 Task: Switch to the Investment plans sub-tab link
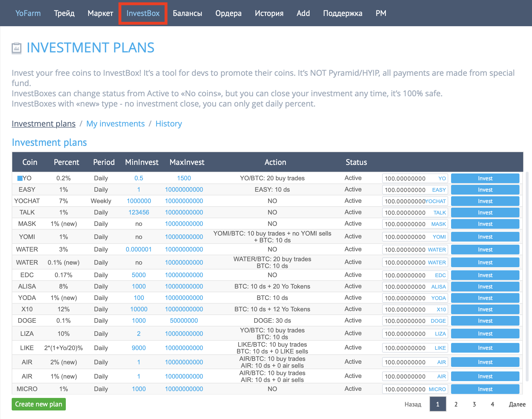tap(44, 124)
